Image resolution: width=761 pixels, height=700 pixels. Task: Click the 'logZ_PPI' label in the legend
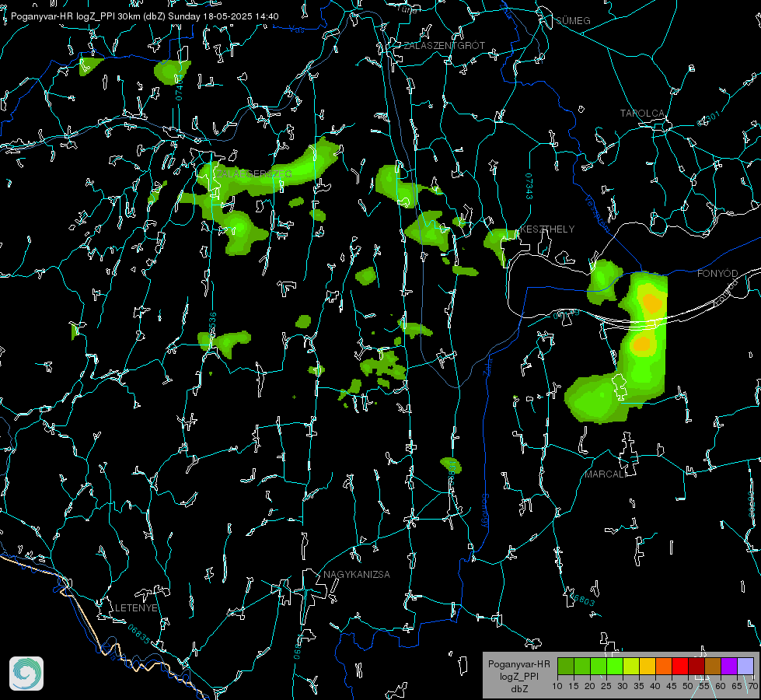point(518,676)
